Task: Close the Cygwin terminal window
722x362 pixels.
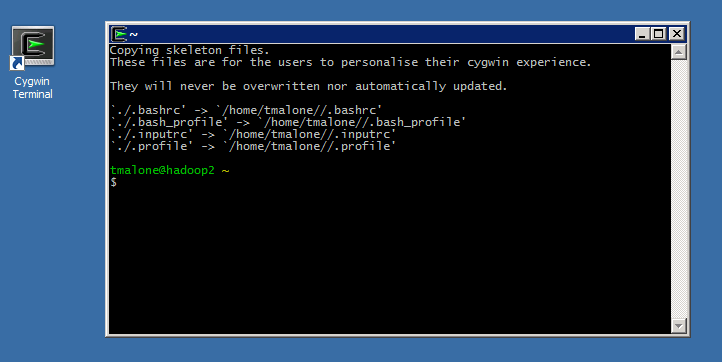Action: tap(676, 34)
